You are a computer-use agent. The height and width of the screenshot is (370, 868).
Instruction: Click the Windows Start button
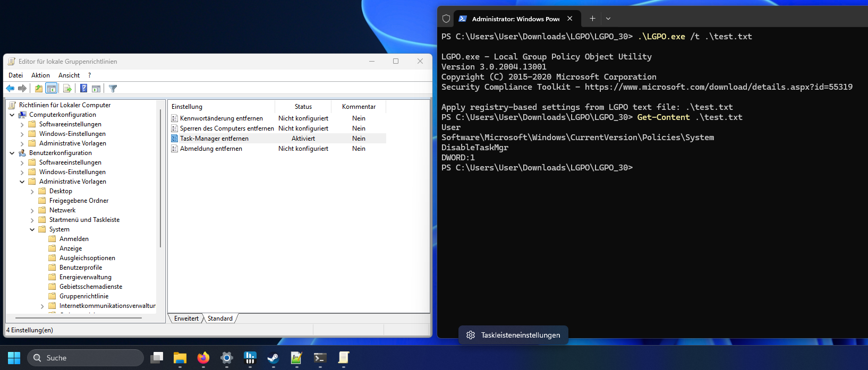(14, 358)
